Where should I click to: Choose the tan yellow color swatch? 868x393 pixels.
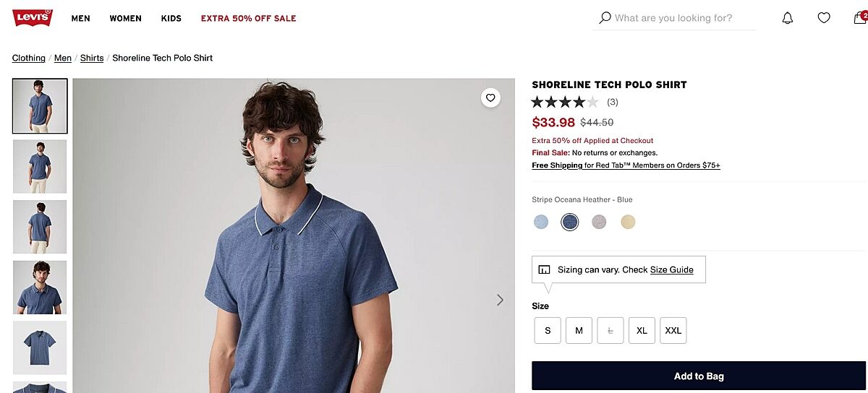[x=628, y=223]
